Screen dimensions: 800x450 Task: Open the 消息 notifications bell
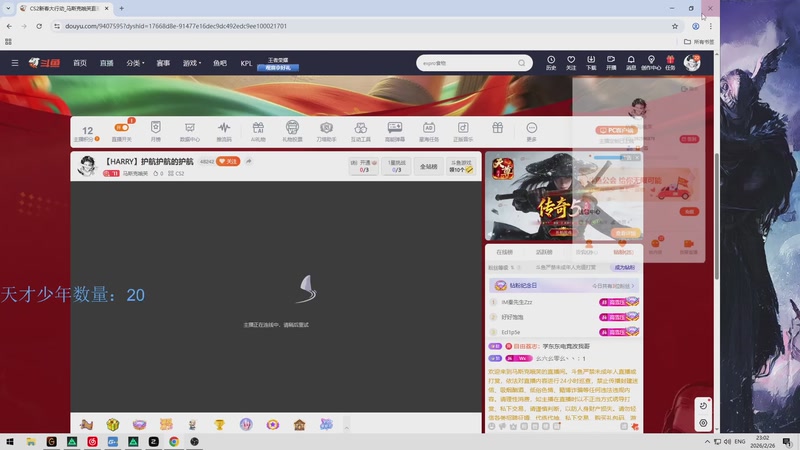click(x=631, y=63)
